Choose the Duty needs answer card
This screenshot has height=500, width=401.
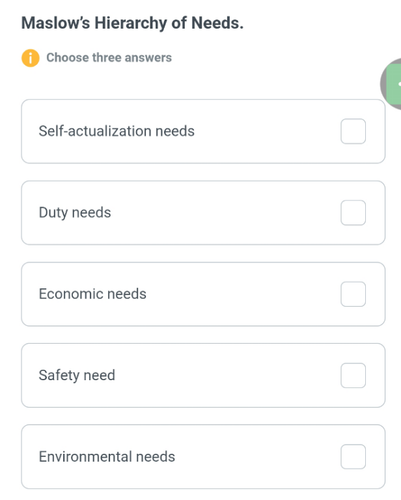[x=203, y=213]
